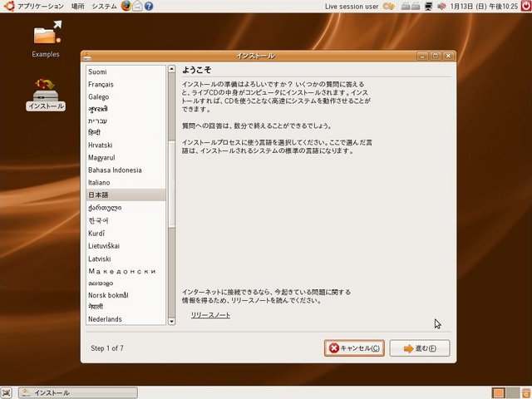Select Français in the language list

126,84
